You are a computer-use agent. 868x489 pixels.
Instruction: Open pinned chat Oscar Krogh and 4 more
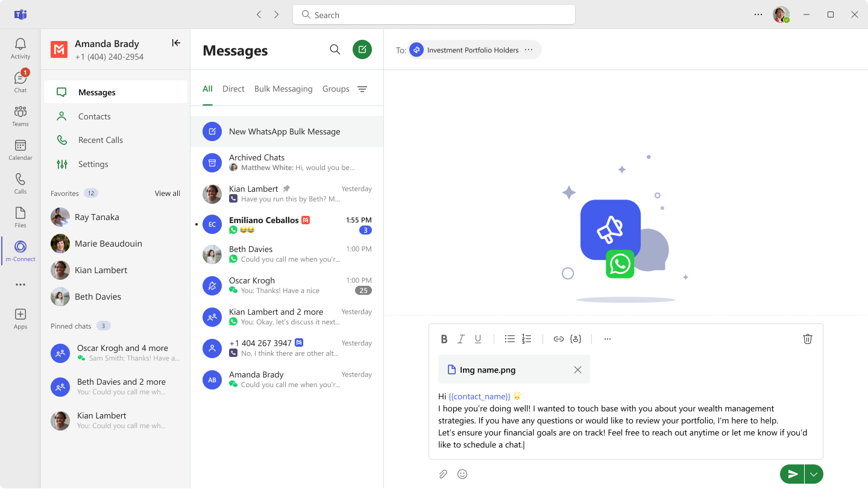[116, 353]
